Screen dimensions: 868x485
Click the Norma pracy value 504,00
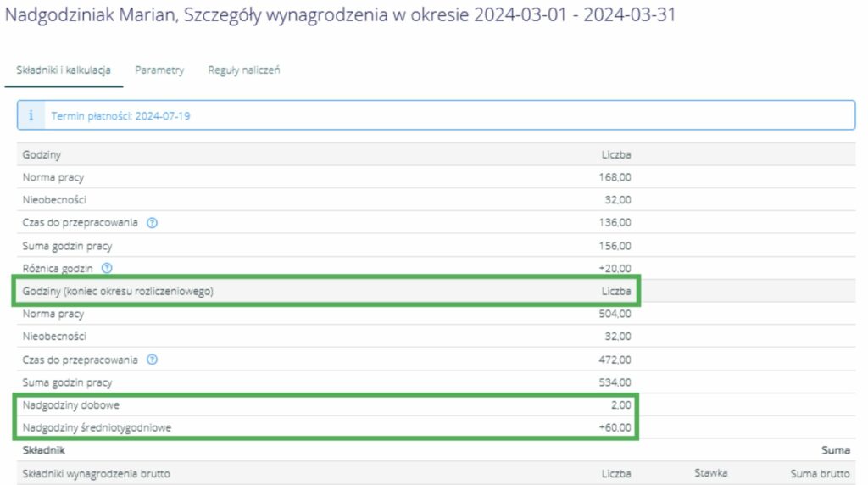tap(615, 314)
